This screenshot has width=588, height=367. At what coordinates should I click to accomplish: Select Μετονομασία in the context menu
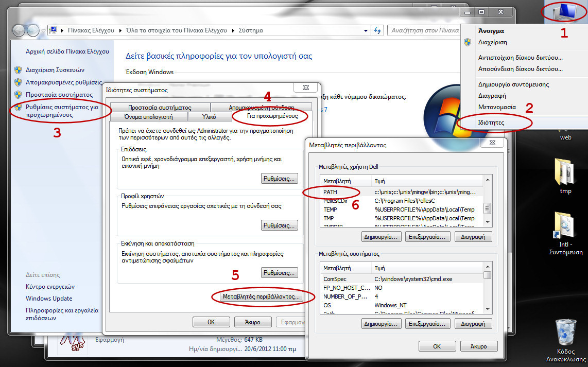(x=497, y=107)
